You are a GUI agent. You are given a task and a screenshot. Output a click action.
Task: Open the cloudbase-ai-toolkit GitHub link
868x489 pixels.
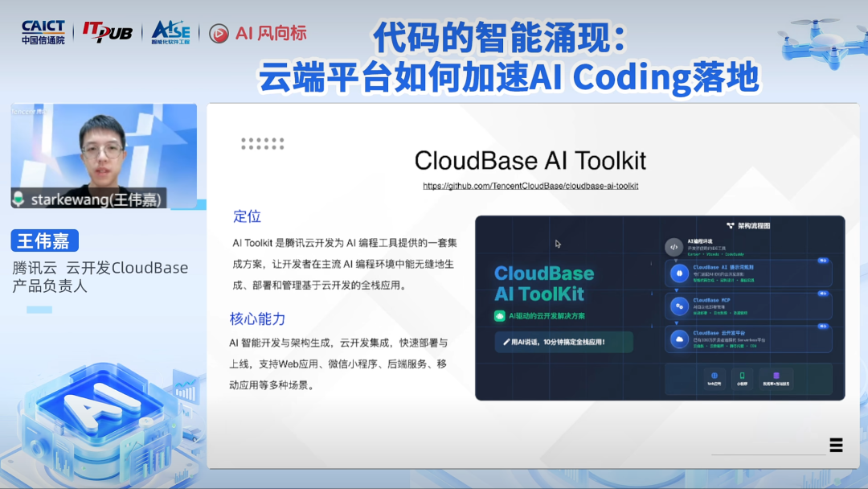[530, 186]
